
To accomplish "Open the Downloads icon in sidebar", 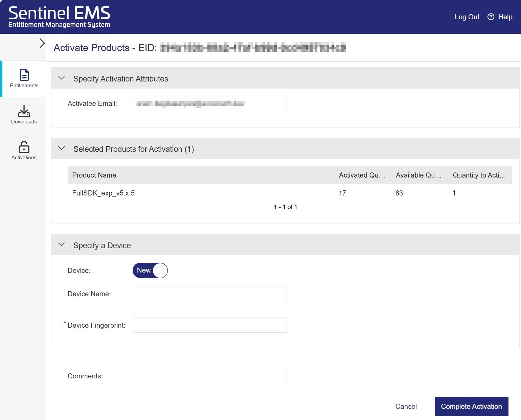I will click(24, 111).
